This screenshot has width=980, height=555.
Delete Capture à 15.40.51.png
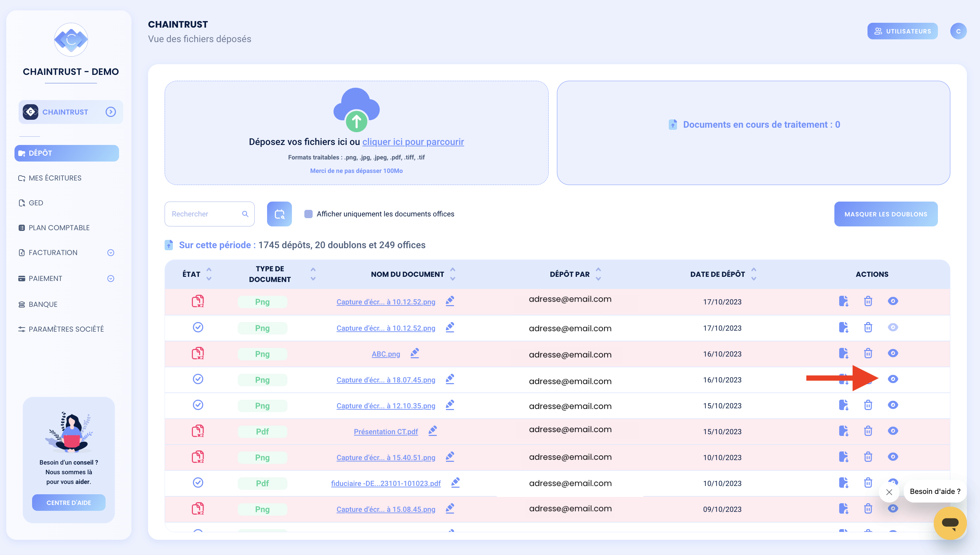pos(868,457)
